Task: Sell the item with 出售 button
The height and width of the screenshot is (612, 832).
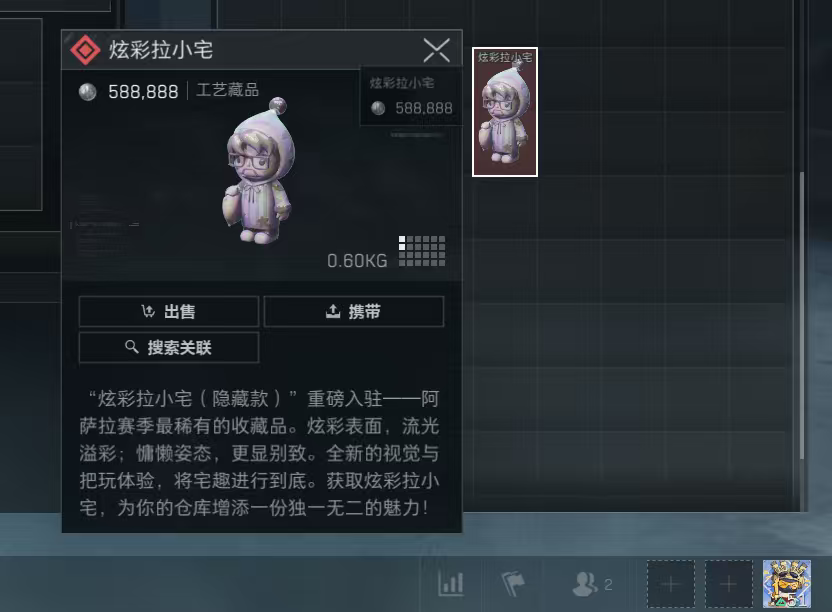Action: click(x=169, y=312)
